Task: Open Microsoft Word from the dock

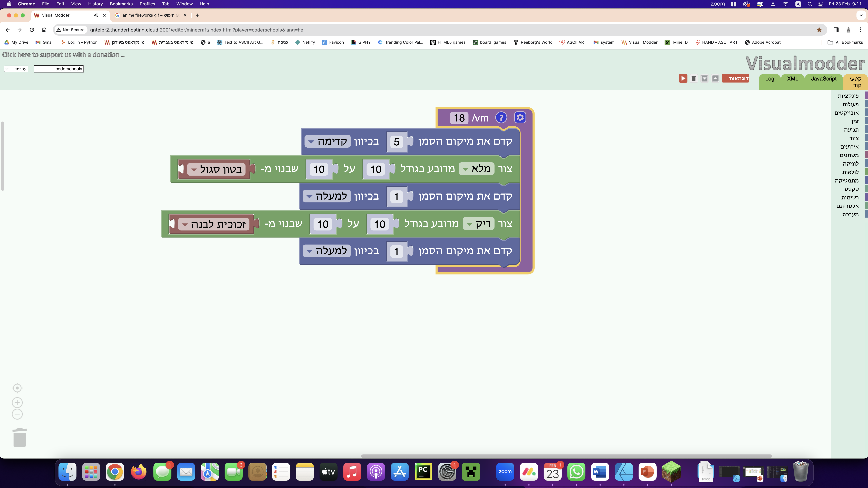Action: coord(600,472)
